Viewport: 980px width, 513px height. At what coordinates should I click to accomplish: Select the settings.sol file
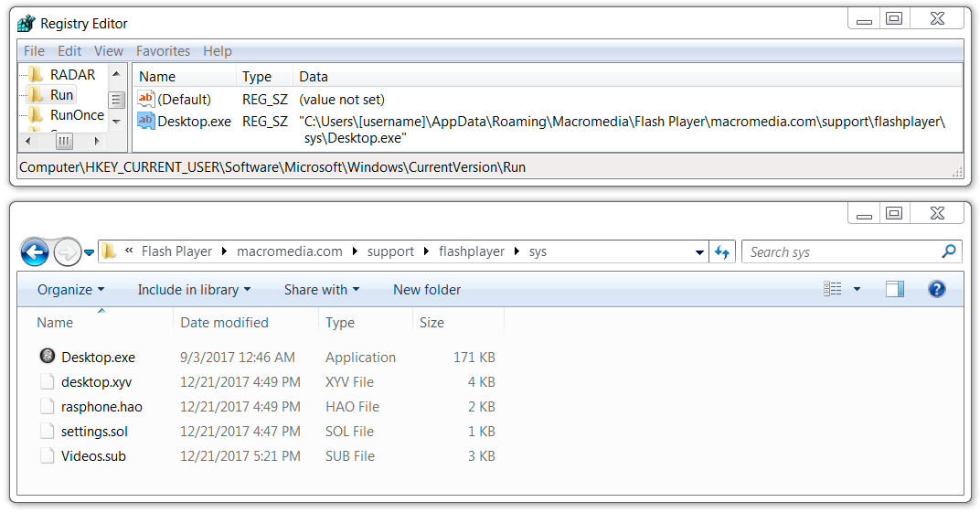pos(94,432)
